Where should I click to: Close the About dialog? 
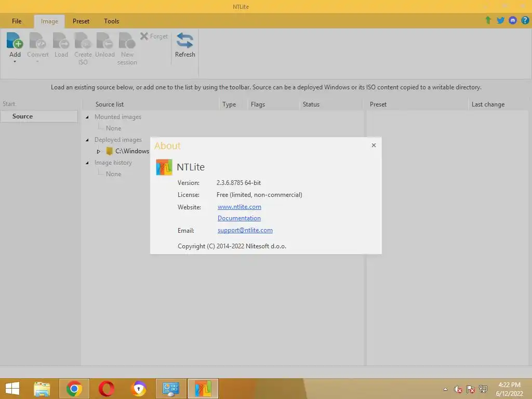click(x=374, y=145)
